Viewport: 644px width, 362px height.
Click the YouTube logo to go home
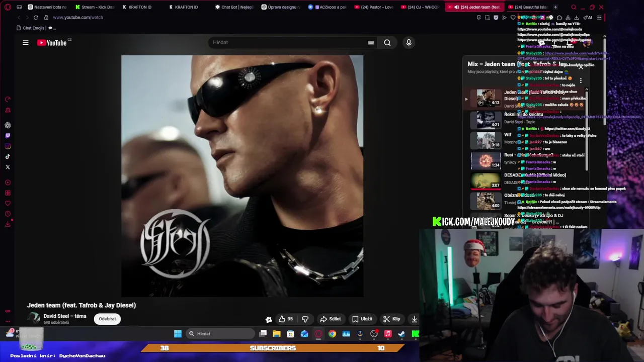click(x=52, y=43)
